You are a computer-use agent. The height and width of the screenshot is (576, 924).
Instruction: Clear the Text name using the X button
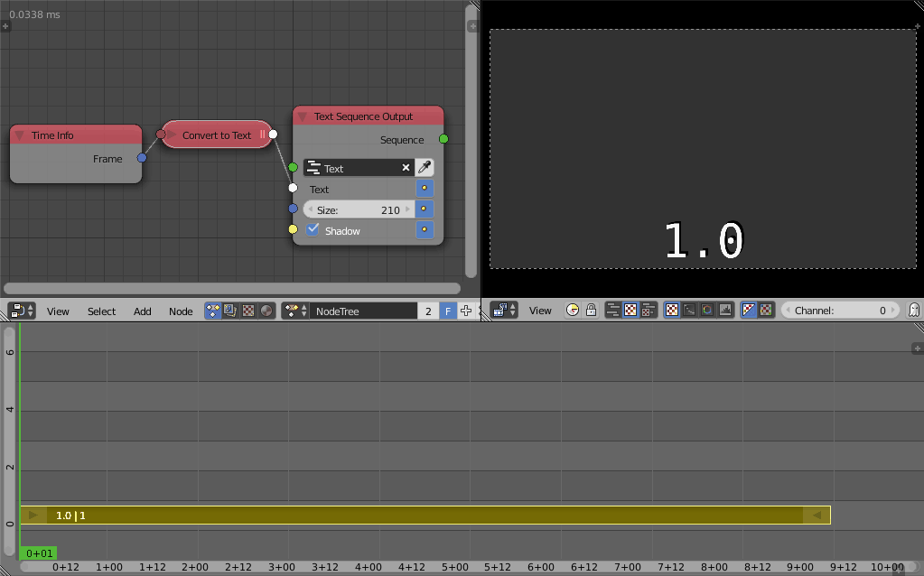(x=405, y=167)
